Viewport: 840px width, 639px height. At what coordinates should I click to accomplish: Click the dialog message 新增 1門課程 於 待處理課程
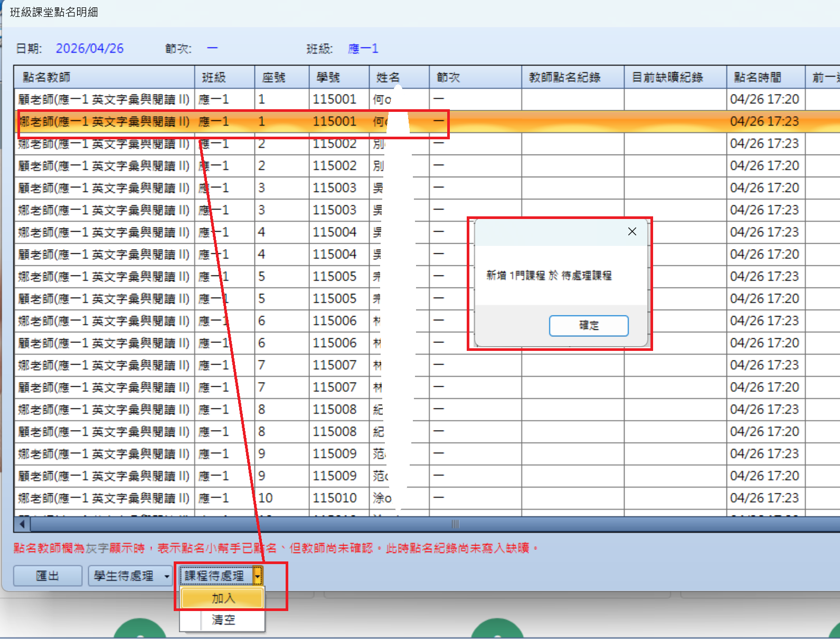tap(549, 275)
